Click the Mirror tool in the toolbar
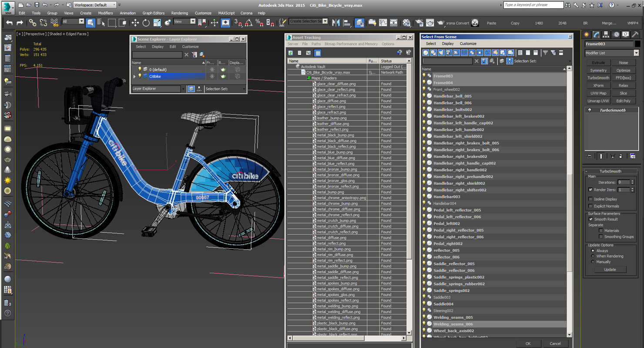 [336, 23]
